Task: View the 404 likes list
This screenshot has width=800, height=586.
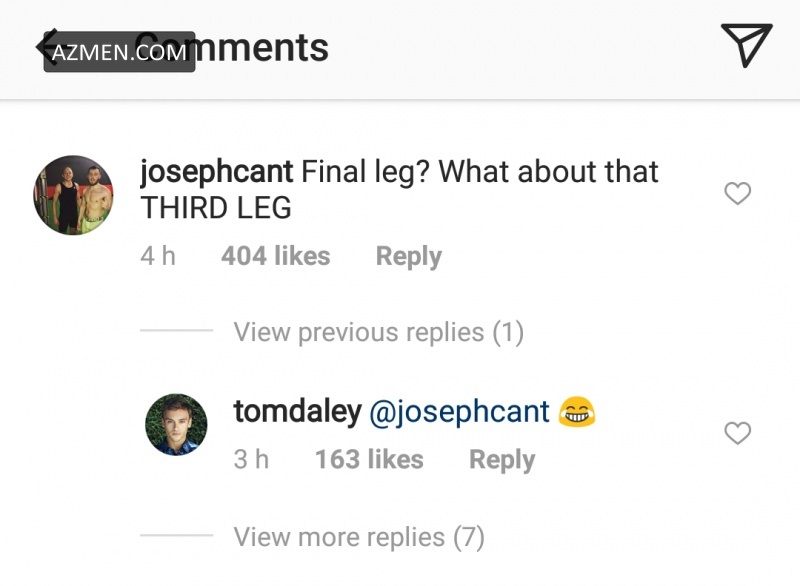Action: point(275,256)
